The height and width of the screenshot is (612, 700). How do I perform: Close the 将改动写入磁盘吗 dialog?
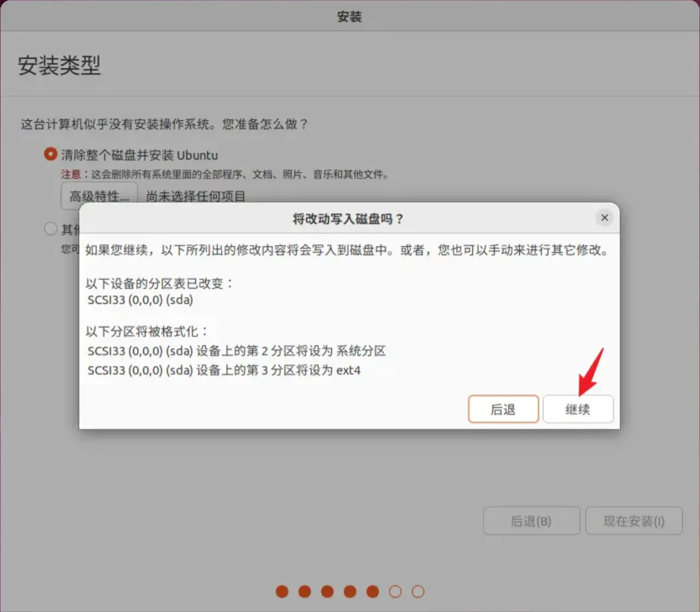[x=604, y=218]
